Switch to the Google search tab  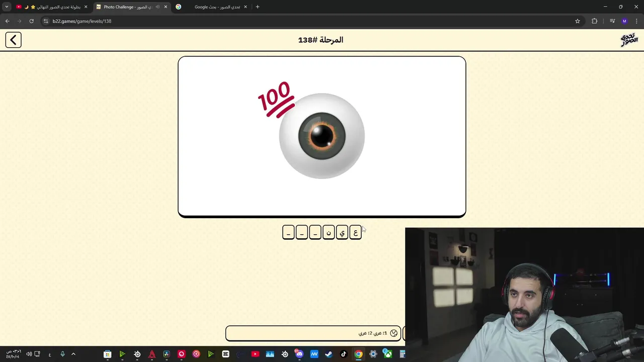tap(211, 7)
